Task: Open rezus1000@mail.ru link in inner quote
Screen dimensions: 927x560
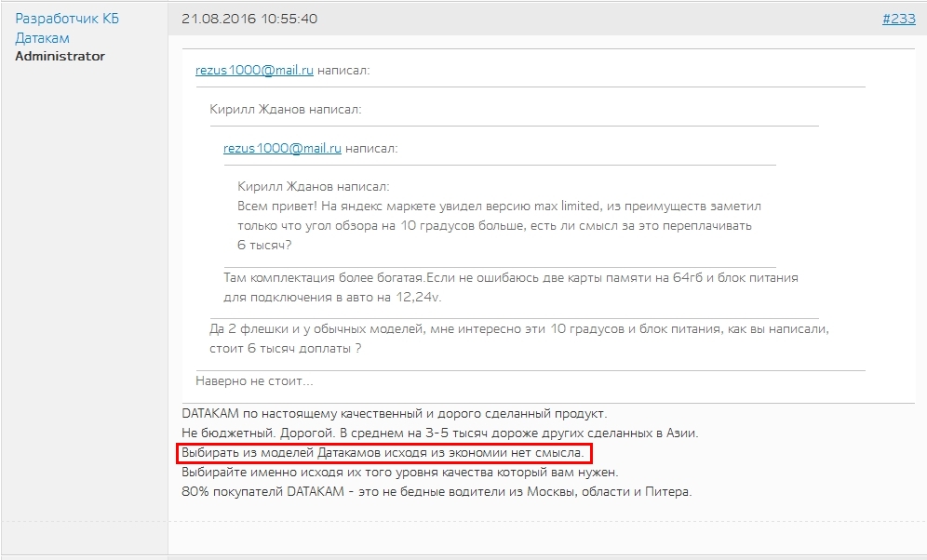Action: point(282,148)
